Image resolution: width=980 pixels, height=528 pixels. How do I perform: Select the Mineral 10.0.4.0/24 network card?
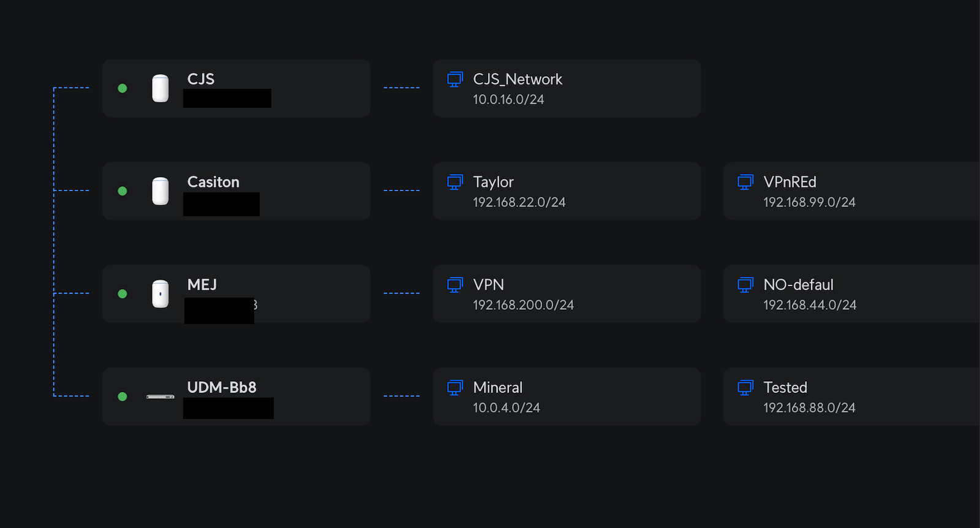pyautogui.click(x=567, y=397)
